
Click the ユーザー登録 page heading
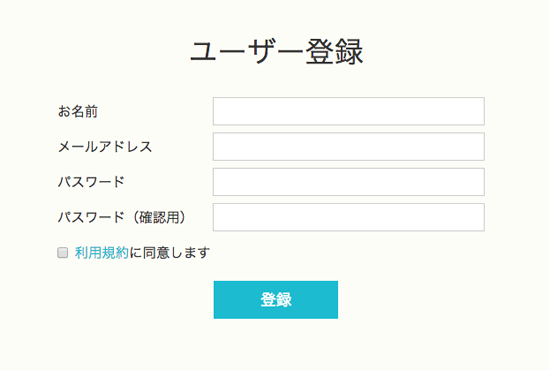pos(276,52)
